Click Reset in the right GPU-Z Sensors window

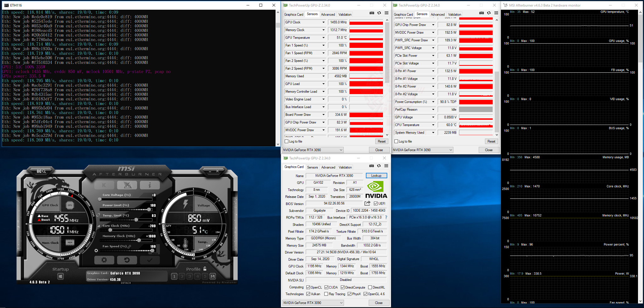click(x=491, y=141)
